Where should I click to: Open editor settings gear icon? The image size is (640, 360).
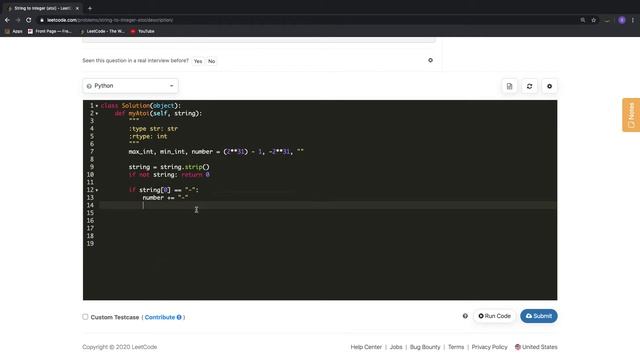[549, 86]
